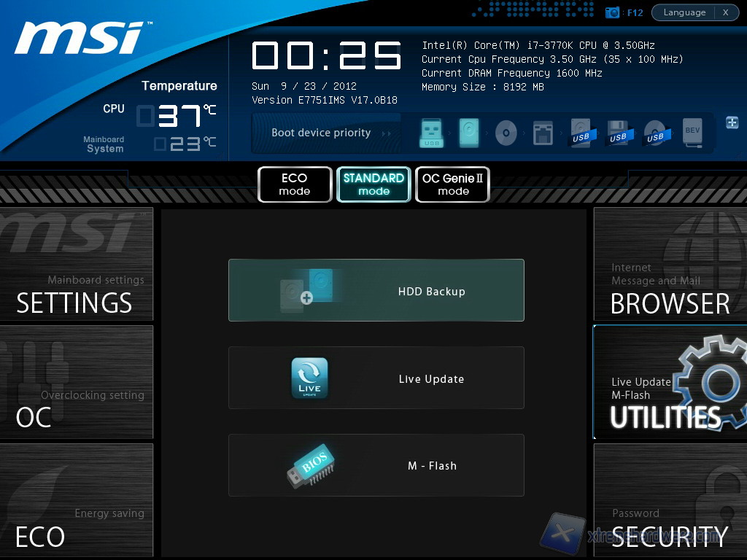Click the USB flash drive boot device icon

point(431,133)
